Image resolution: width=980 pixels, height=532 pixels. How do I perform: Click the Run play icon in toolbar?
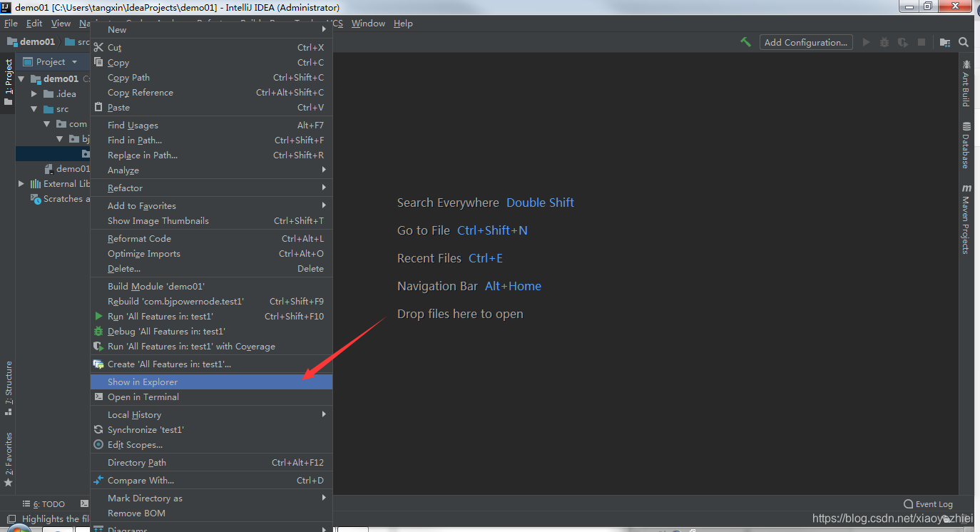coord(866,42)
